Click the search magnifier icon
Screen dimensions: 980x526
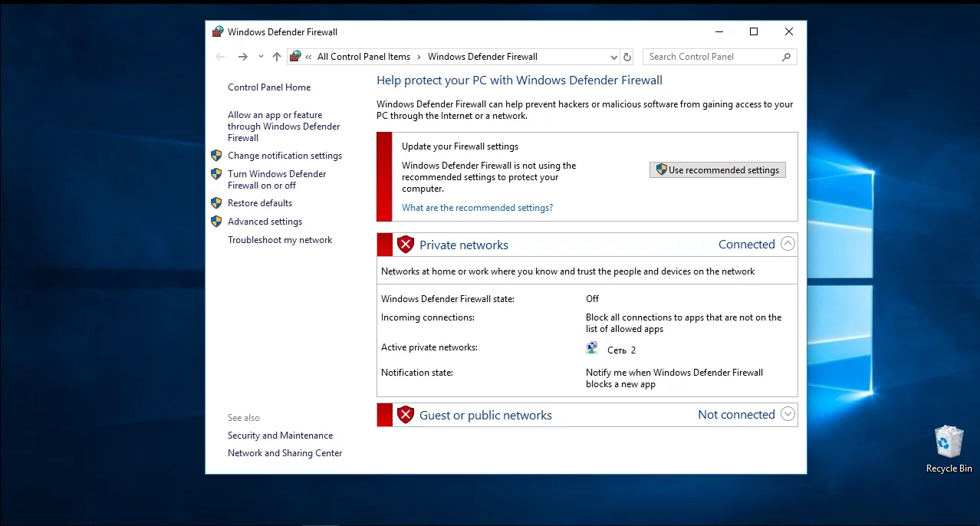(x=786, y=57)
